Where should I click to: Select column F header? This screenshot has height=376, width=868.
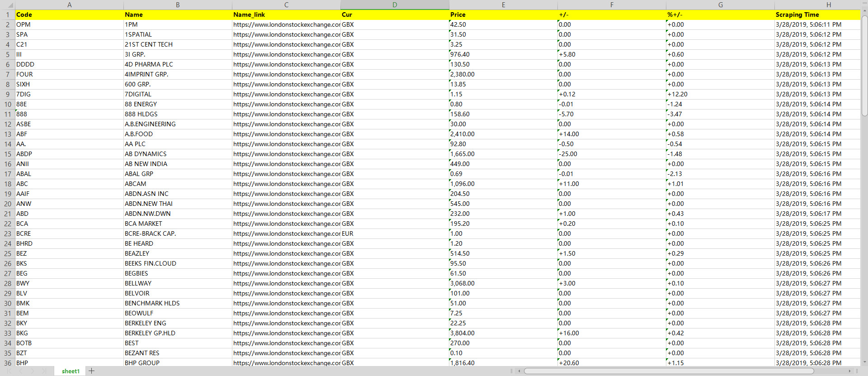point(612,5)
